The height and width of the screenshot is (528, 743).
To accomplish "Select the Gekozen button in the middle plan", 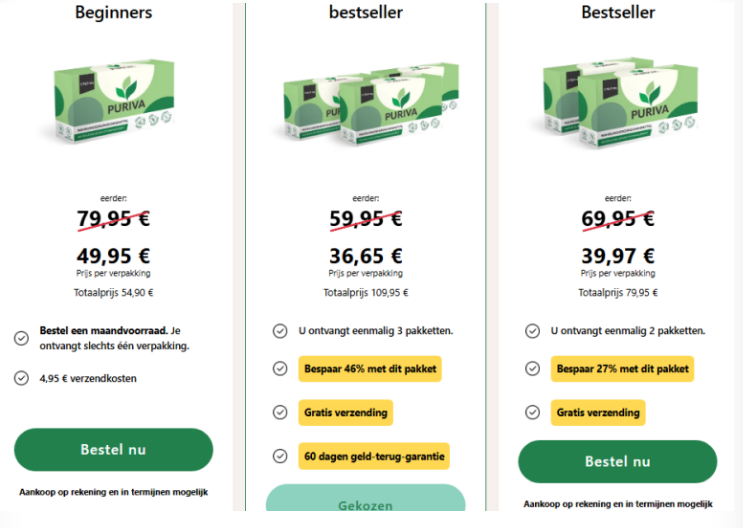I will (x=365, y=506).
